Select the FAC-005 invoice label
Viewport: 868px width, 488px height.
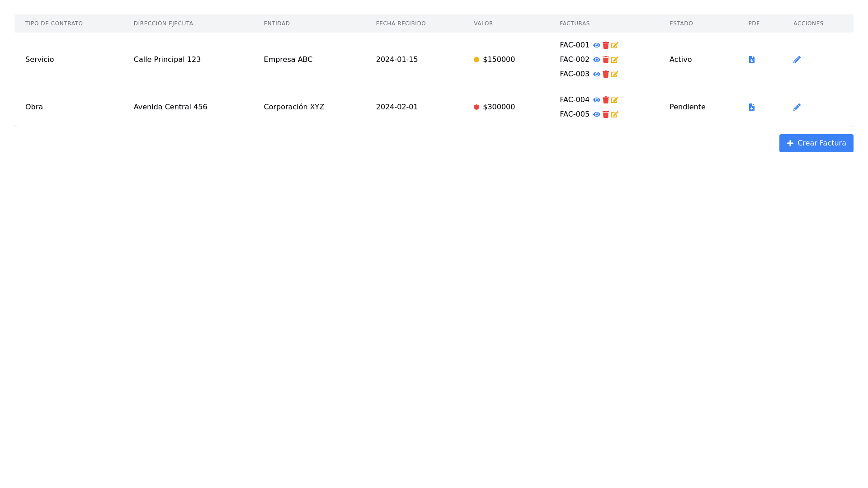click(x=574, y=114)
